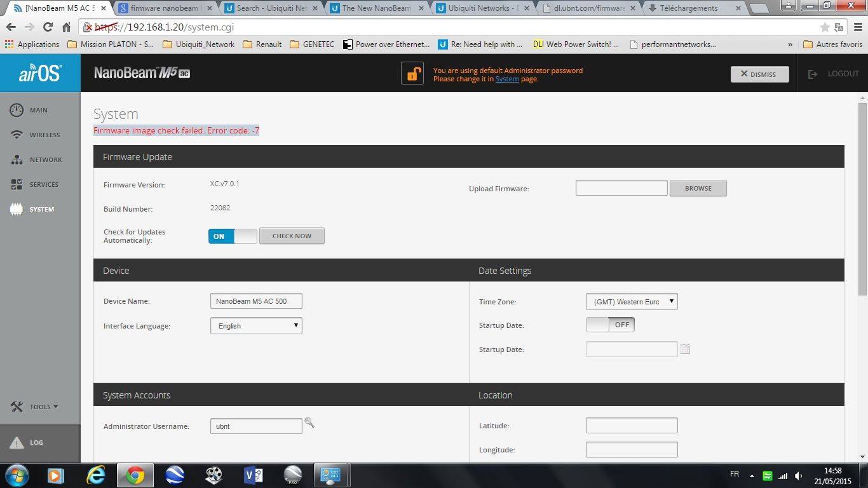868x488 pixels.
Task: Turn off Check for Updates Automatically
Action: [233, 236]
